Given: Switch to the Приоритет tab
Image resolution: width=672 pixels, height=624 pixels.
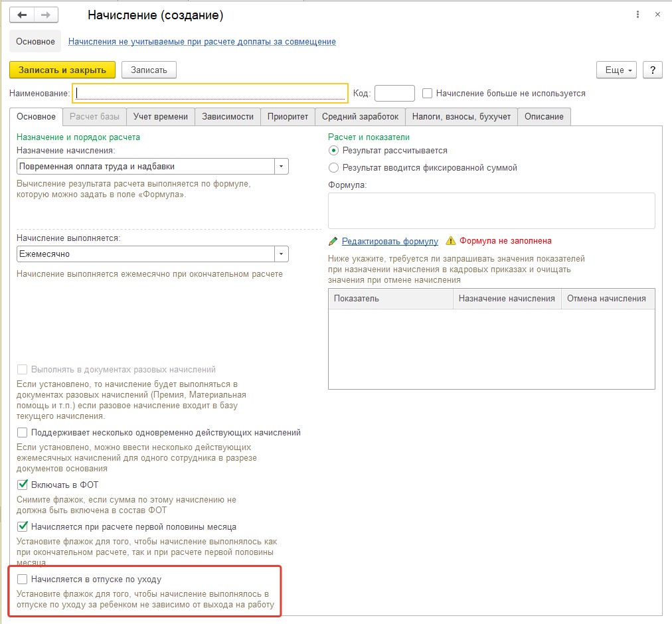Looking at the screenshot, I should click(x=288, y=117).
